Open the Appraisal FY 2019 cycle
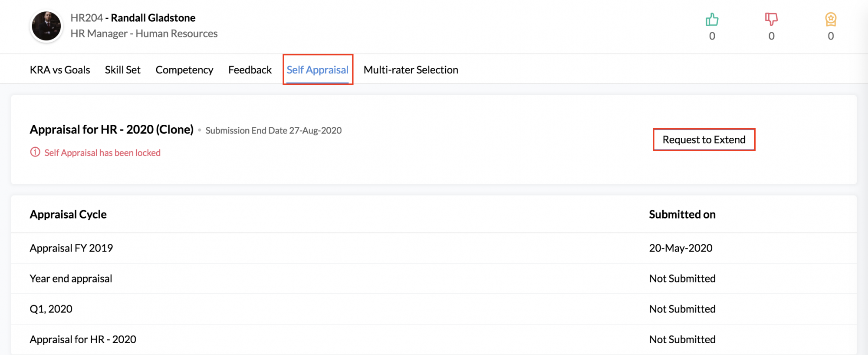Image resolution: width=868 pixels, height=355 pixels. 71,248
